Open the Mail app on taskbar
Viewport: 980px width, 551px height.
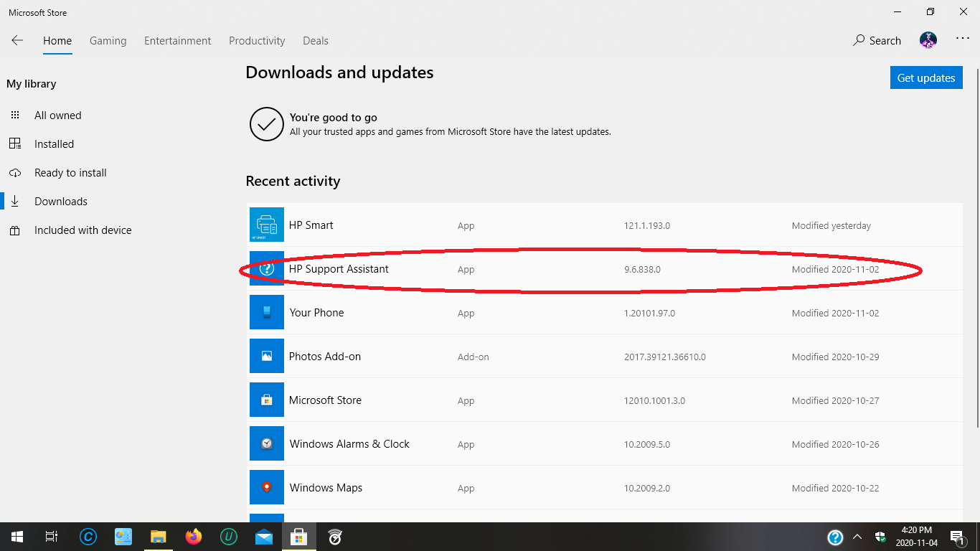pyautogui.click(x=264, y=537)
